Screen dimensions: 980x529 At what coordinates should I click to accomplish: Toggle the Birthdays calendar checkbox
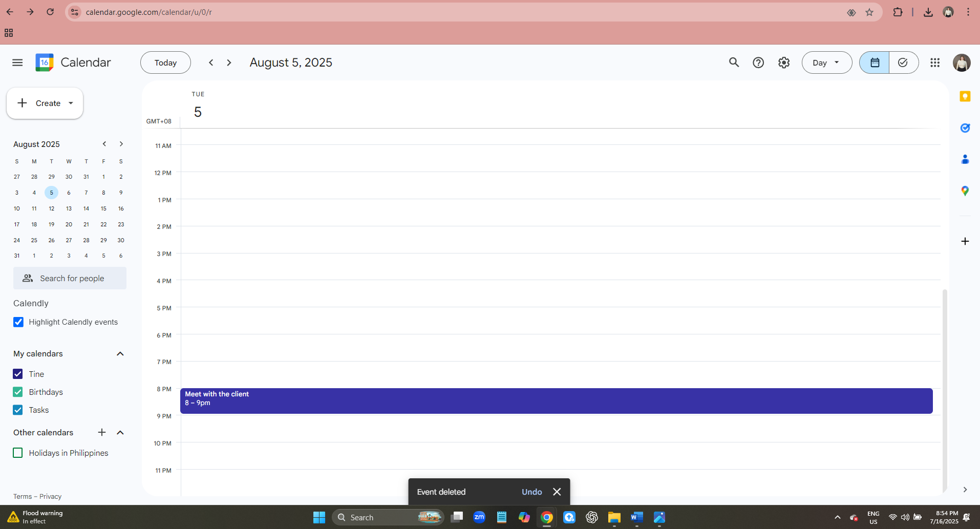(x=18, y=392)
